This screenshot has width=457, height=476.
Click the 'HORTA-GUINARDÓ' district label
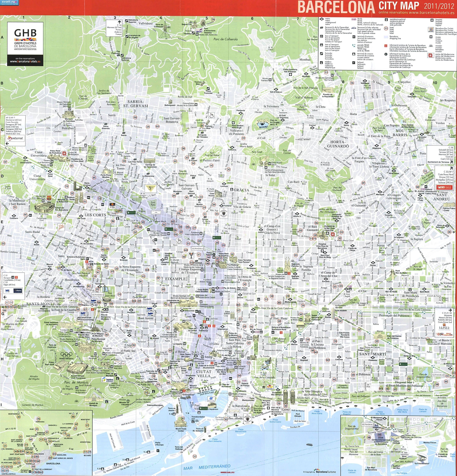point(338,144)
